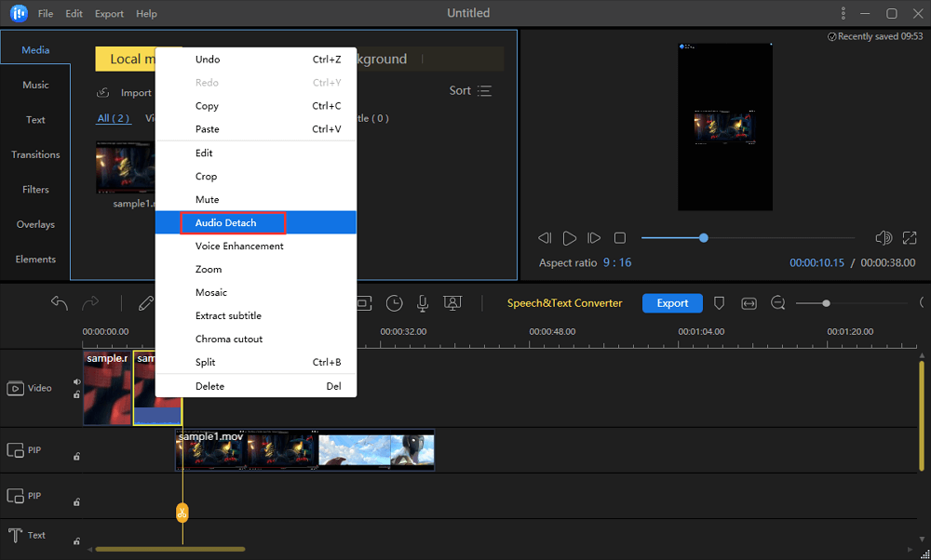
Task: Fit timeline with the double-arrow icon
Action: 749,303
